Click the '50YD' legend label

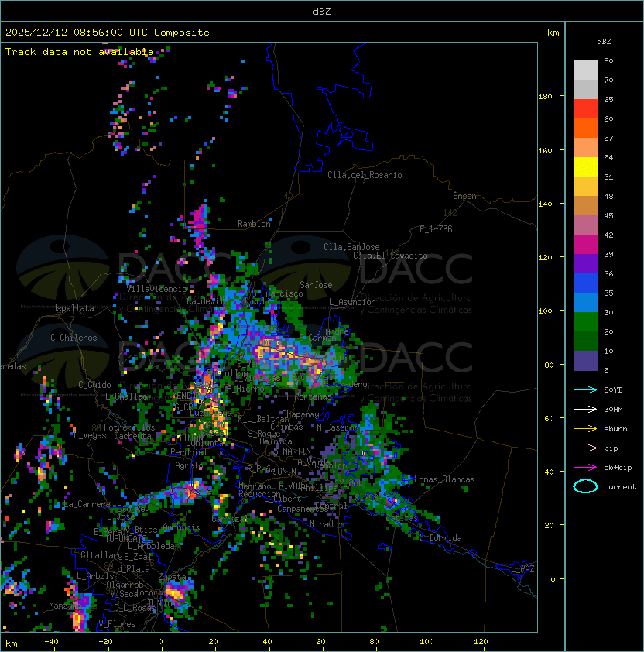coord(613,389)
